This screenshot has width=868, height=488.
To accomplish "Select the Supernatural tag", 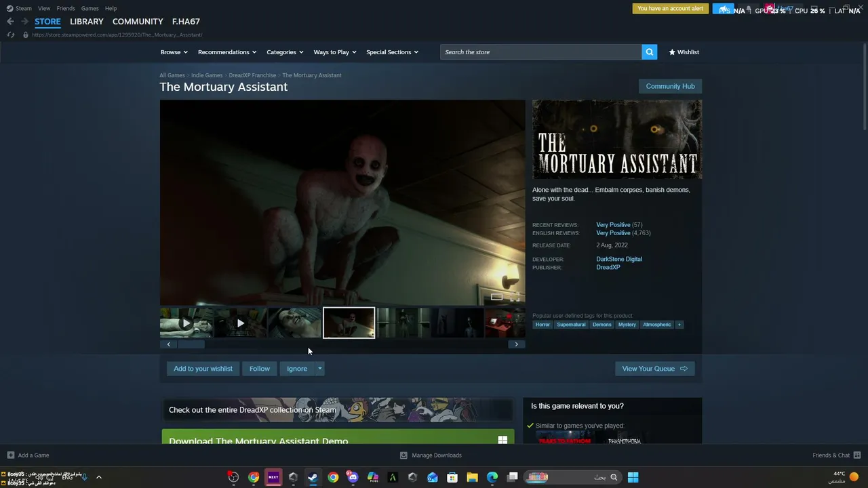I will click(571, 325).
